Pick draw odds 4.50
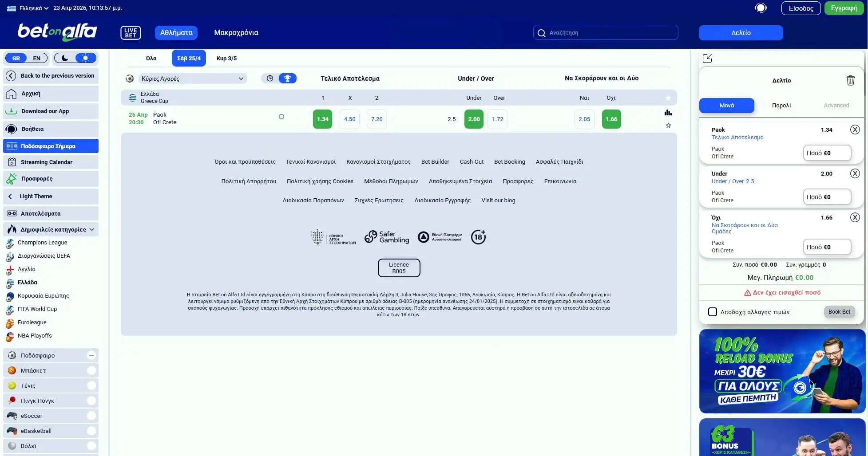Image resolution: width=868 pixels, height=456 pixels. pyautogui.click(x=350, y=119)
